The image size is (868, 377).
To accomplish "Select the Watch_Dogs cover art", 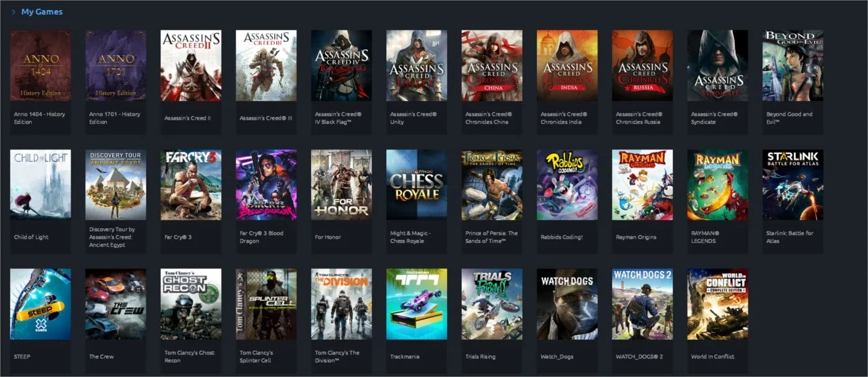I will pos(567,304).
